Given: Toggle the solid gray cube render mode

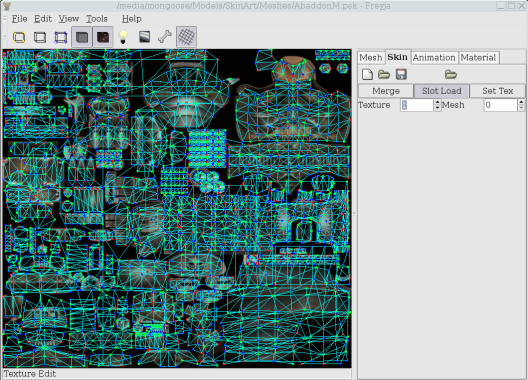Looking at the screenshot, I should (x=82, y=37).
